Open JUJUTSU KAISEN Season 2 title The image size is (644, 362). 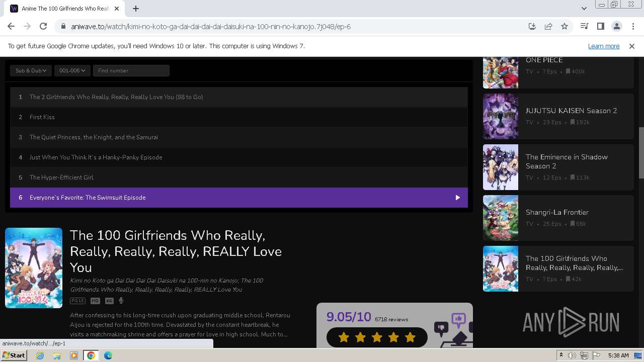[x=571, y=111]
